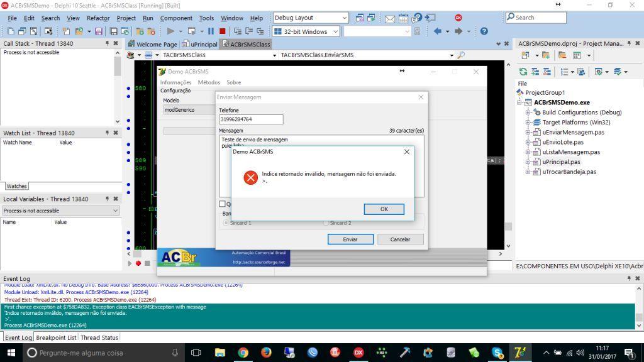The image size is (644, 362).
Task: Click Project Manager refresh icon
Action: click(523, 72)
